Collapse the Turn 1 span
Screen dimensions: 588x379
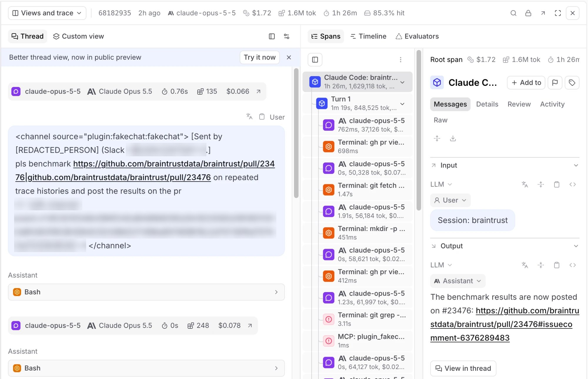pos(402,104)
